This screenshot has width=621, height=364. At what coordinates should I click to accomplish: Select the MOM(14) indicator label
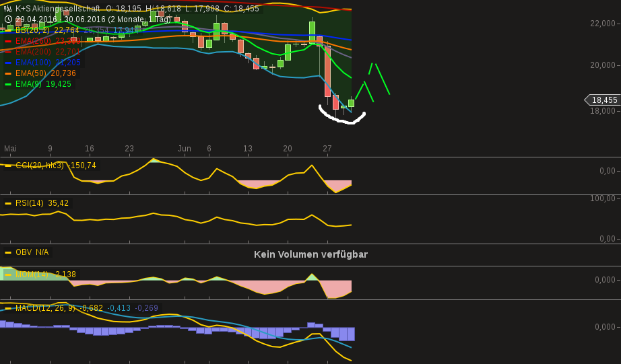[34, 275]
